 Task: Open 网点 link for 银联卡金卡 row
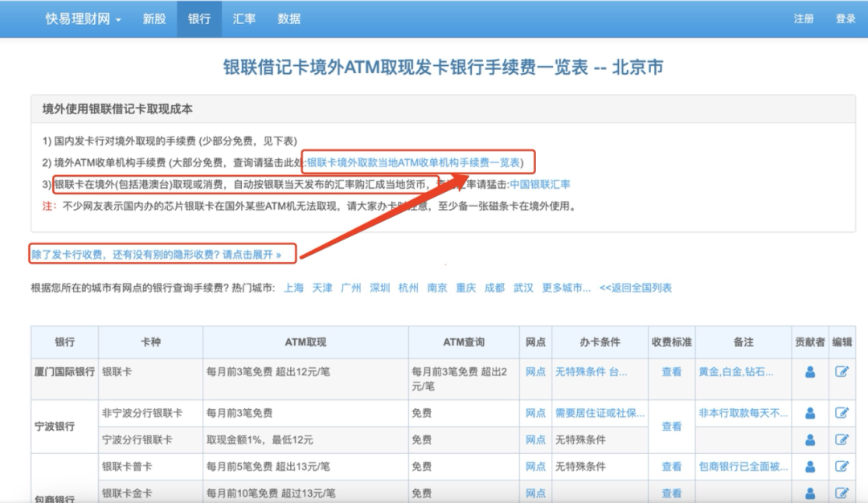[535, 493]
